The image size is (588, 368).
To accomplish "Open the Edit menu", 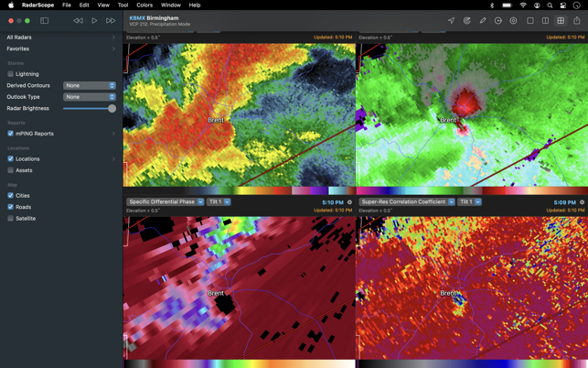I will pyautogui.click(x=84, y=5).
